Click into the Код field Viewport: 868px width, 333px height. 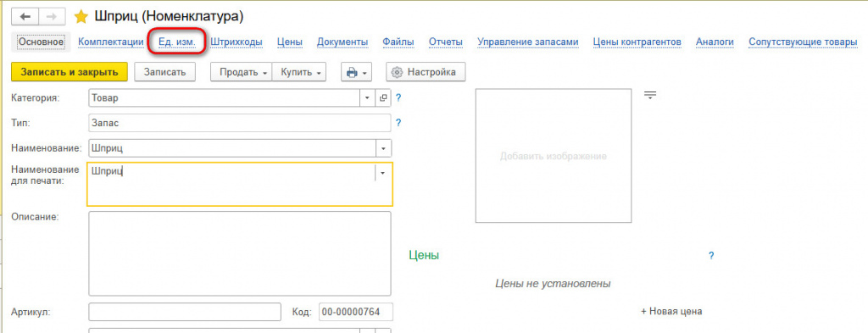click(355, 312)
